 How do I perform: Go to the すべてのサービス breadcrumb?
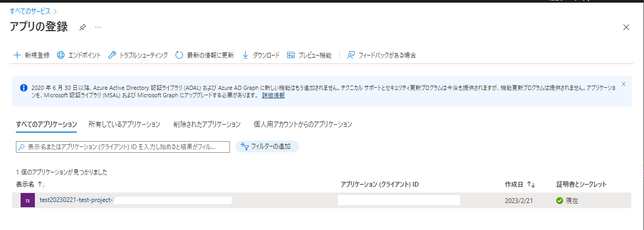[30, 11]
